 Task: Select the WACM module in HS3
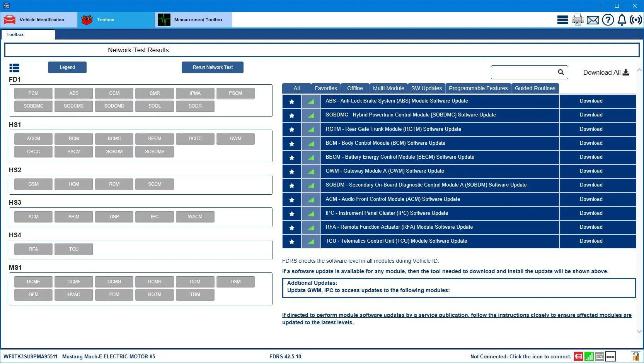pyautogui.click(x=195, y=217)
